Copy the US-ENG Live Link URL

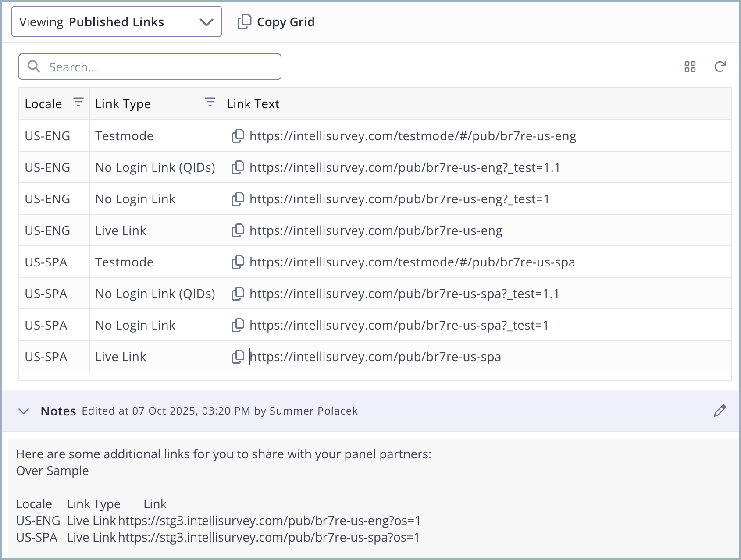(238, 230)
